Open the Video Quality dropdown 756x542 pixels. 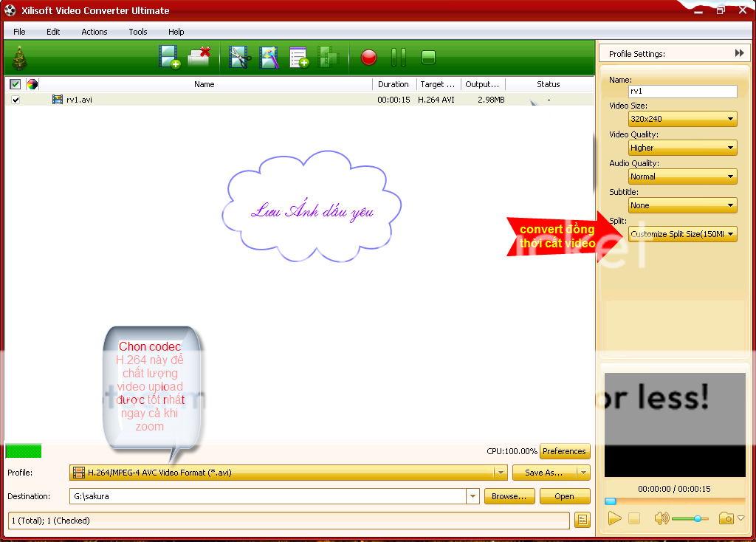682,148
